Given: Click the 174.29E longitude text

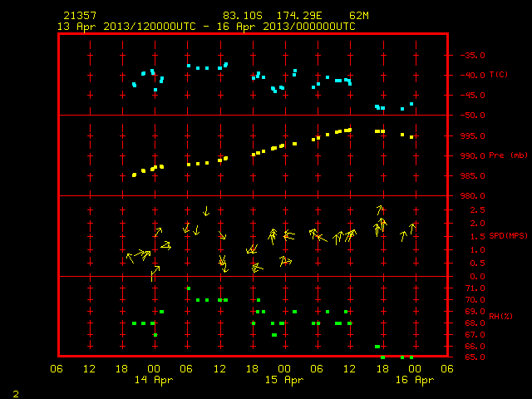Looking at the screenshot, I should tap(299, 16).
